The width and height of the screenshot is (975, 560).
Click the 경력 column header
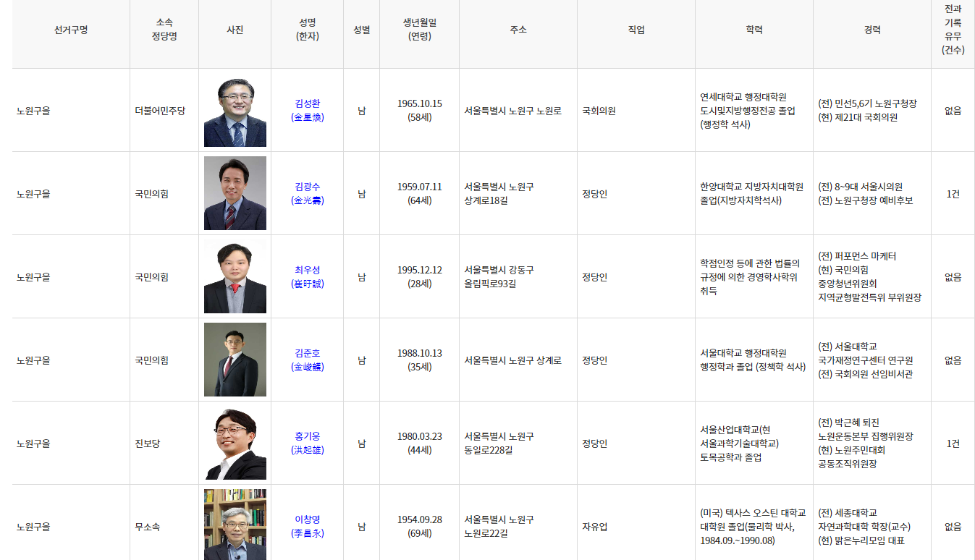click(872, 30)
